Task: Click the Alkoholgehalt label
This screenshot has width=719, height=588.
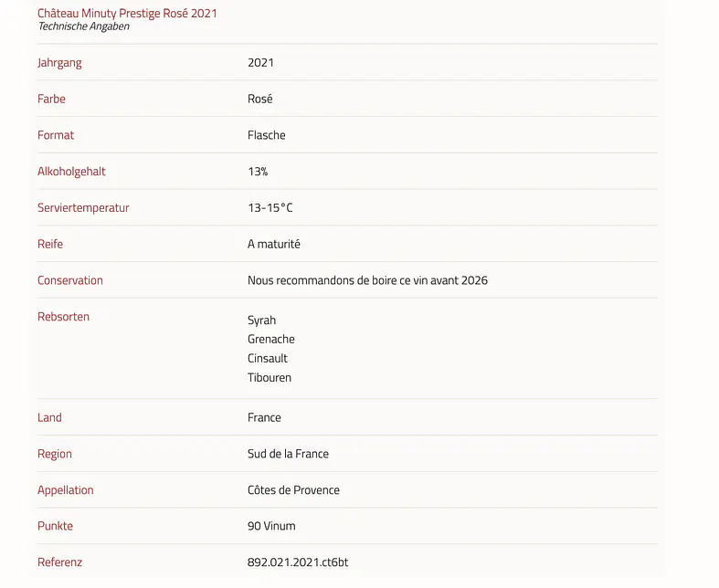Action: point(71,172)
